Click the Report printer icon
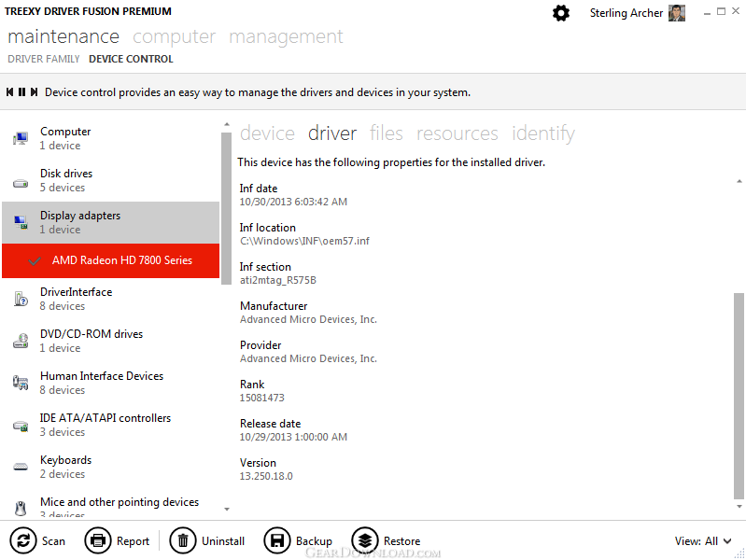 pos(97,540)
